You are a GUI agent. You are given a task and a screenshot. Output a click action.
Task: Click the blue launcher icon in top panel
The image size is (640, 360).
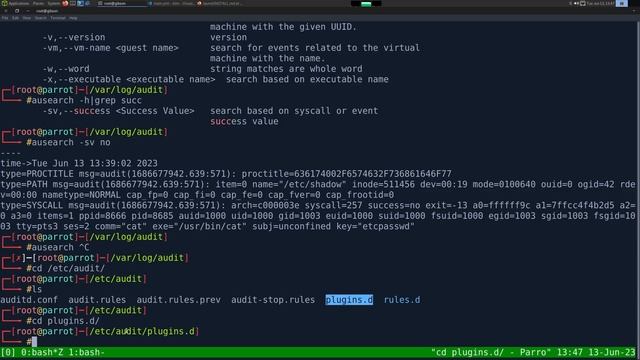coord(80,3)
